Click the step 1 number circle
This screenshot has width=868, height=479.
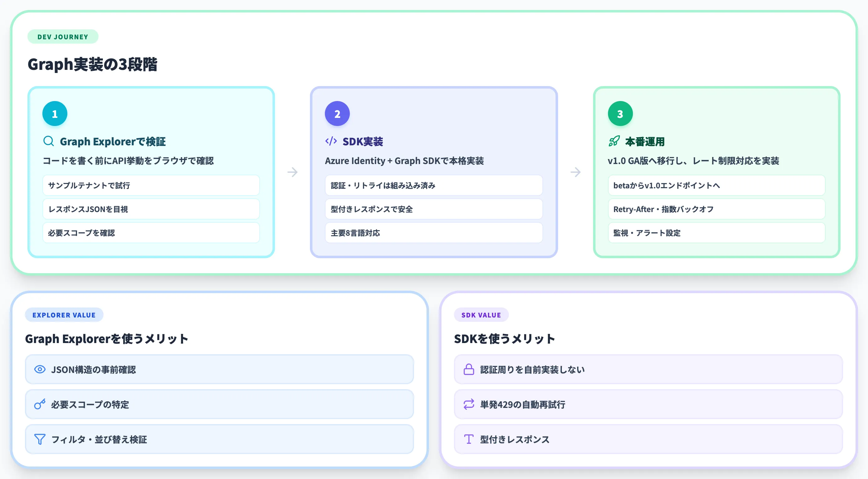[55, 114]
